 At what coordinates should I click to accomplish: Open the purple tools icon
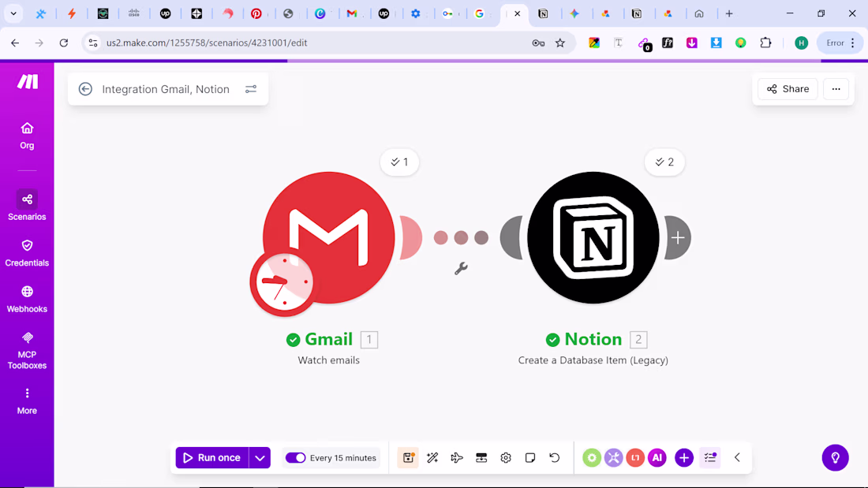613,457
